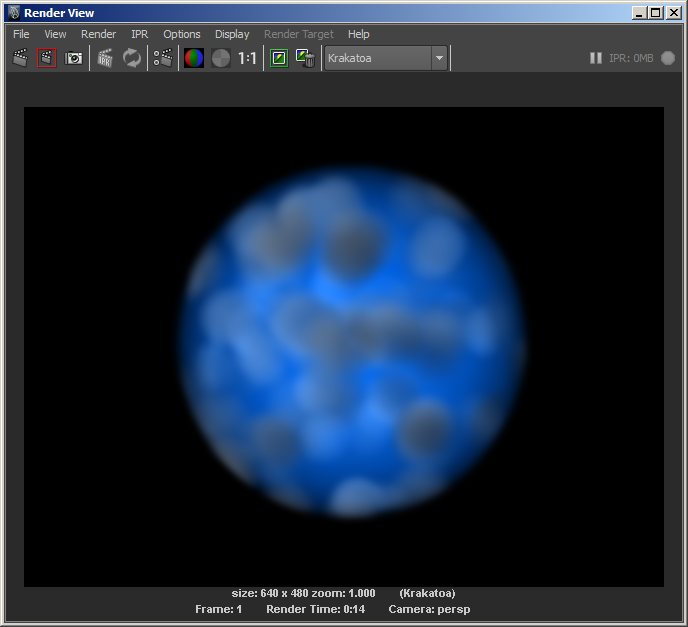Click the Render View title bar icon
Screen dimensions: 688x627
click(14, 13)
